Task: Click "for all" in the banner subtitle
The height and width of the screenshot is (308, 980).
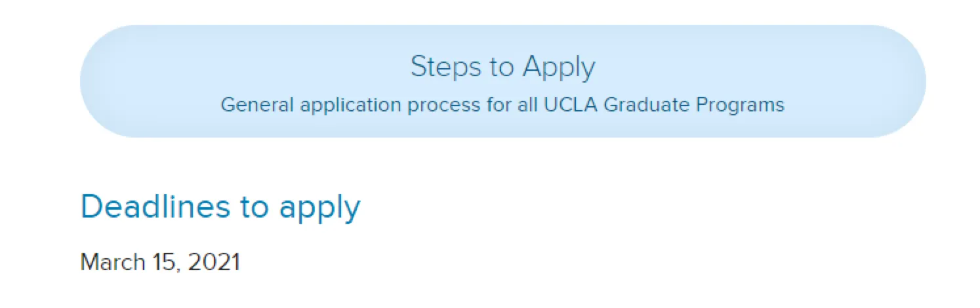Action: [512, 105]
